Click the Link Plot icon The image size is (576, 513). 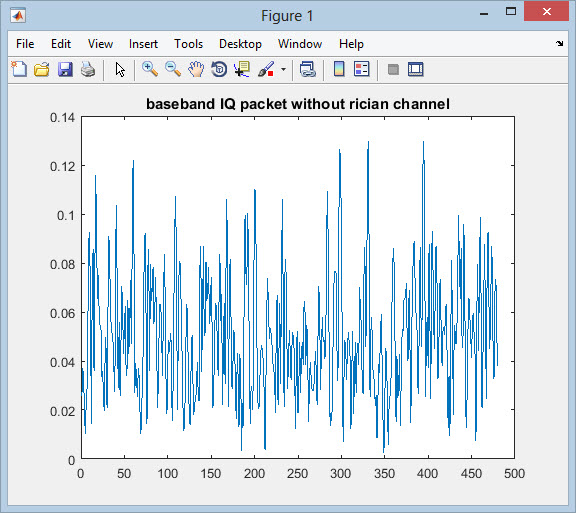click(307, 69)
